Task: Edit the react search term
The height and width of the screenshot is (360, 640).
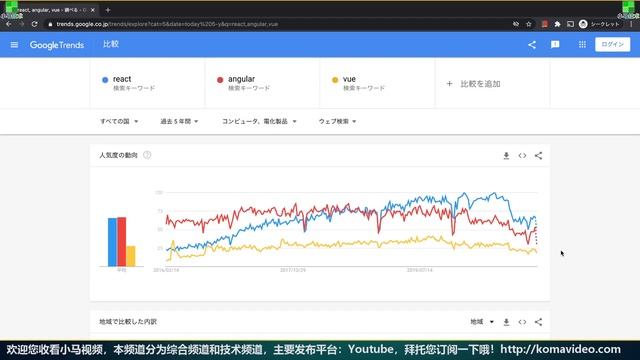Action: coord(147,83)
